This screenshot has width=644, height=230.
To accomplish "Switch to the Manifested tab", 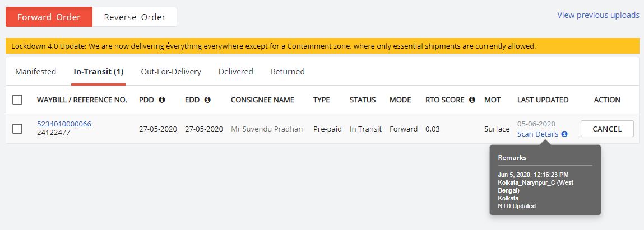I will pyautogui.click(x=36, y=72).
